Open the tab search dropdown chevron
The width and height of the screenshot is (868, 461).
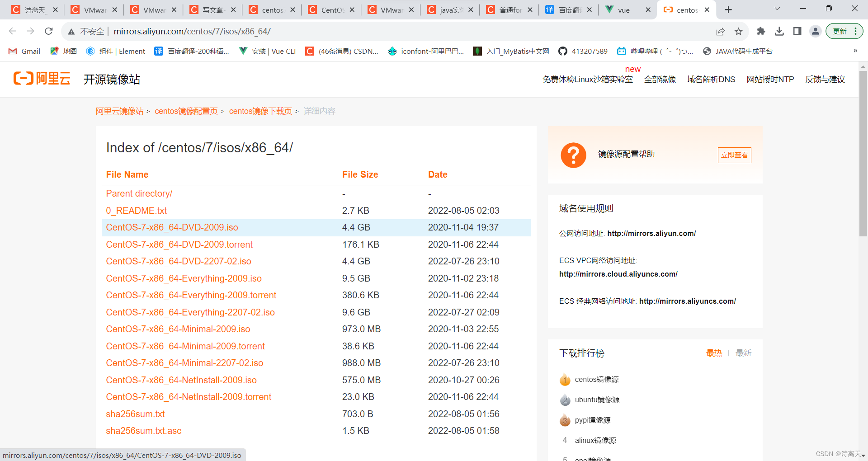778,9
